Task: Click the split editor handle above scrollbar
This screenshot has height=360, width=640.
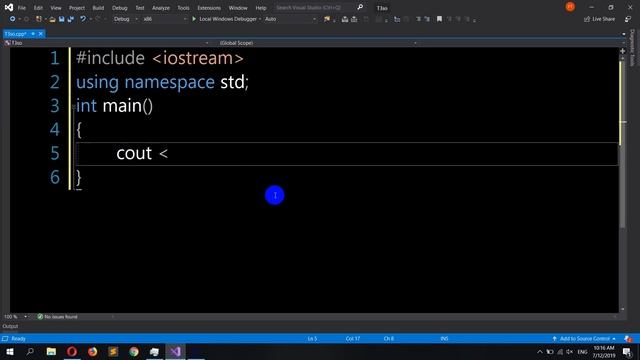Action: [622, 51]
